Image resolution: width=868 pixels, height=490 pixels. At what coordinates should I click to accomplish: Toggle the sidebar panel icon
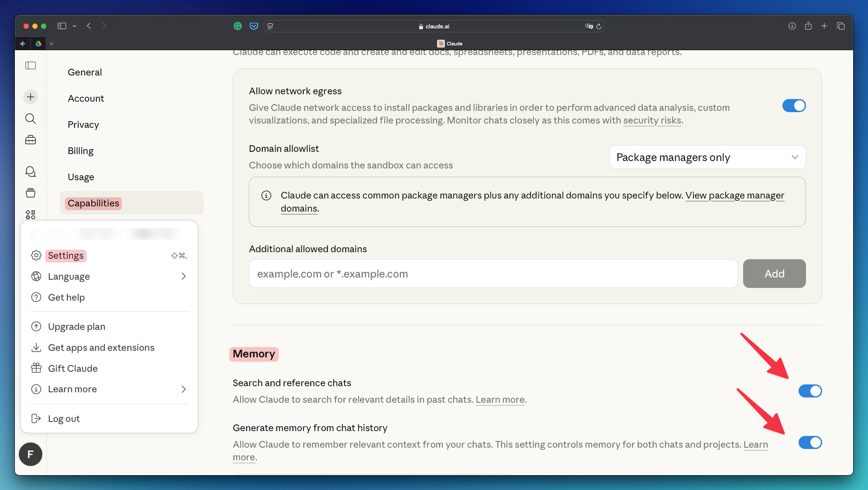pyautogui.click(x=31, y=65)
